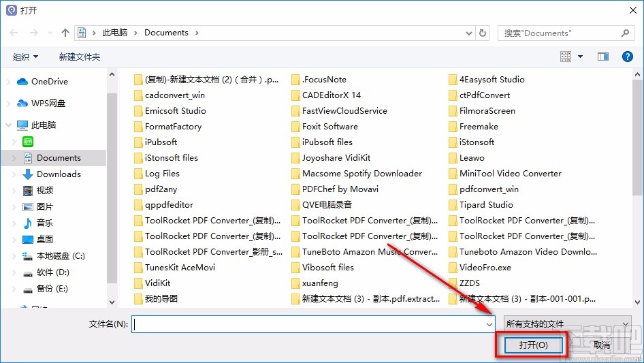Click the search magnifier icon
Image resolution: width=644 pixels, height=363 pixels.
(x=625, y=33)
